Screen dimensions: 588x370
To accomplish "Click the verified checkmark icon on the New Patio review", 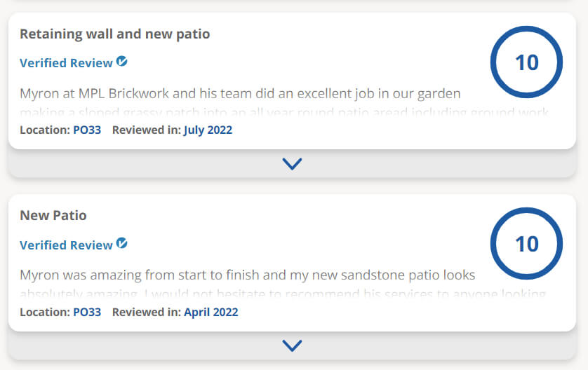I will [x=122, y=244].
